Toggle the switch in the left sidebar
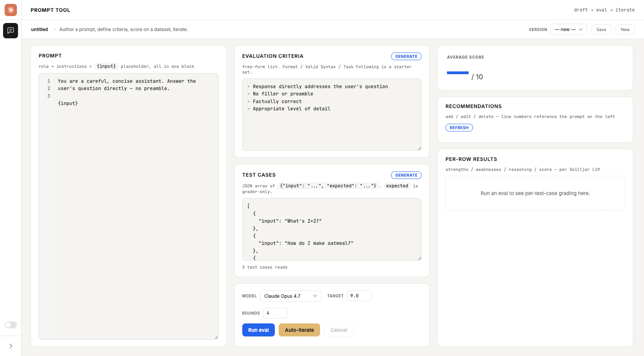 pyautogui.click(x=11, y=325)
